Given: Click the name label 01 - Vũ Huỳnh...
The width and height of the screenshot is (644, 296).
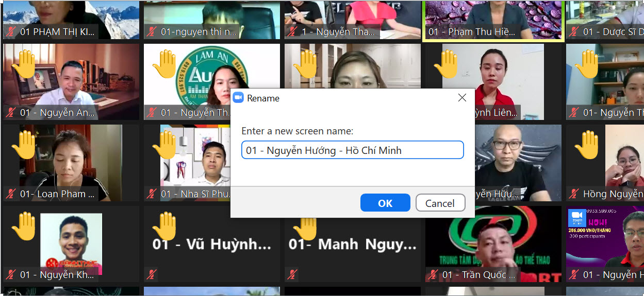Looking at the screenshot, I should (x=212, y=245).
